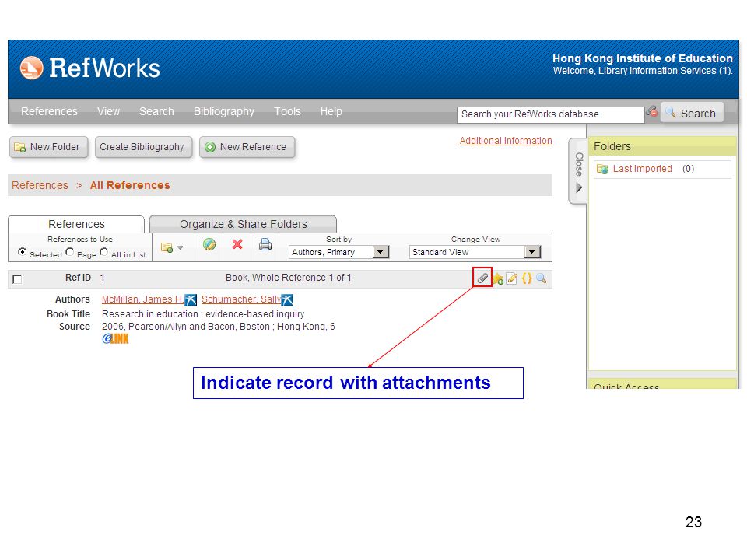Select the 'All in List' radio button
The image size is (747, 560).
[x=103, y=251]
